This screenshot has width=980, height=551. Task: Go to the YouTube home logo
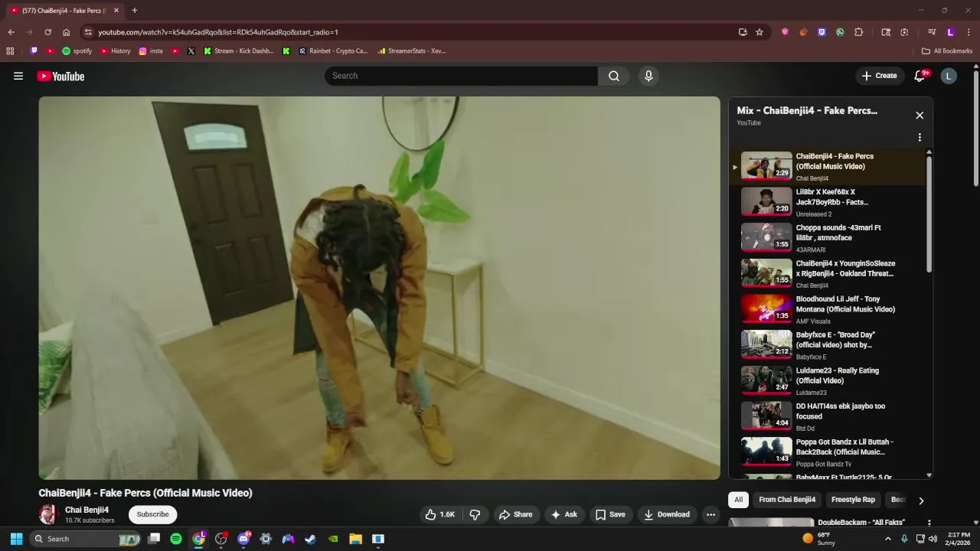(60, 76)
